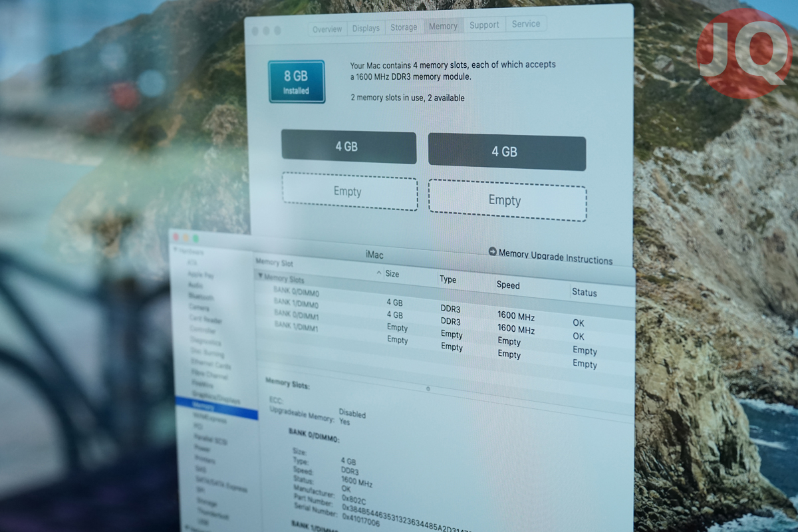798x532 pixels.
Task: Select Power in the sidebar
Action: [202, 449]
